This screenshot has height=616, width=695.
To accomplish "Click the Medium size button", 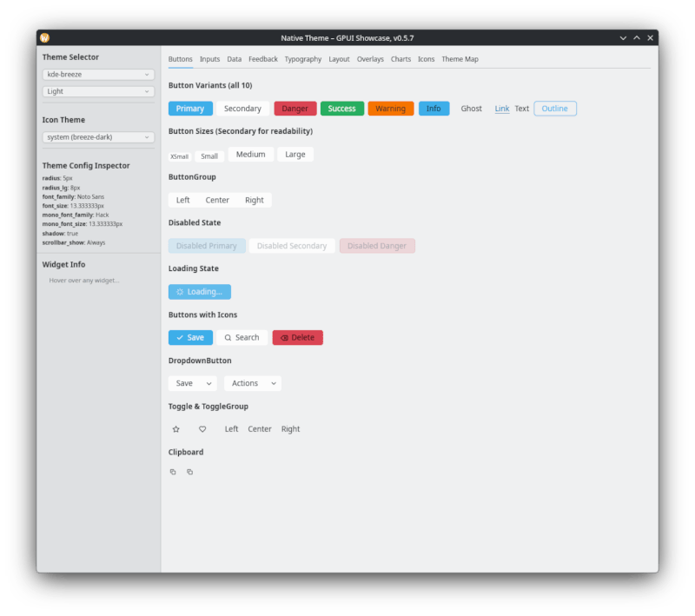I will pyautogui.click(x=251, y=155).
